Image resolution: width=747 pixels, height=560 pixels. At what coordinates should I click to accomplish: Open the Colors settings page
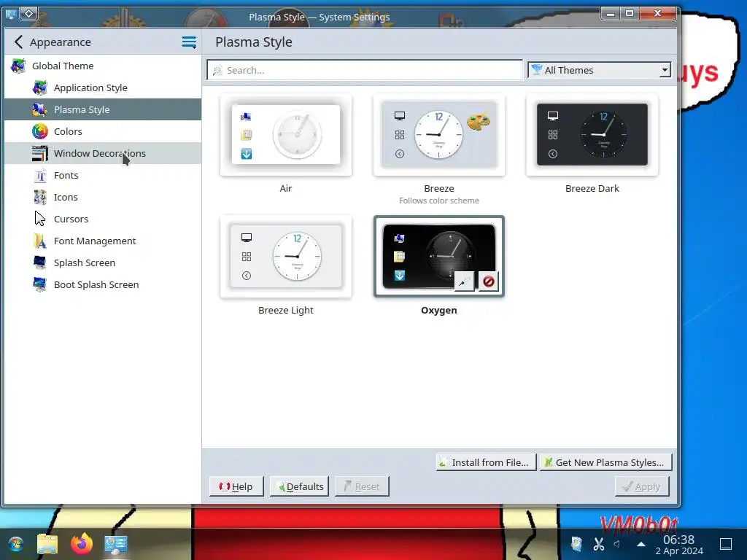[103, 131]
